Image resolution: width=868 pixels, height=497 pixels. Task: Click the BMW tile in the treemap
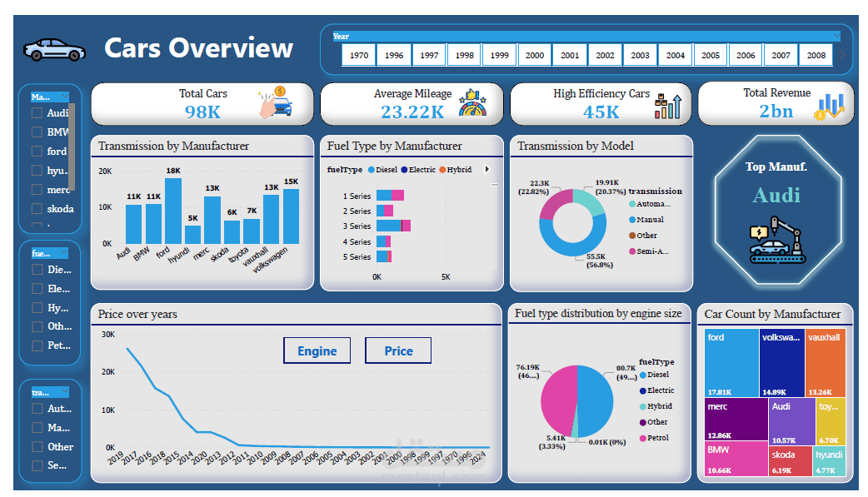click(x=736, y=458)
